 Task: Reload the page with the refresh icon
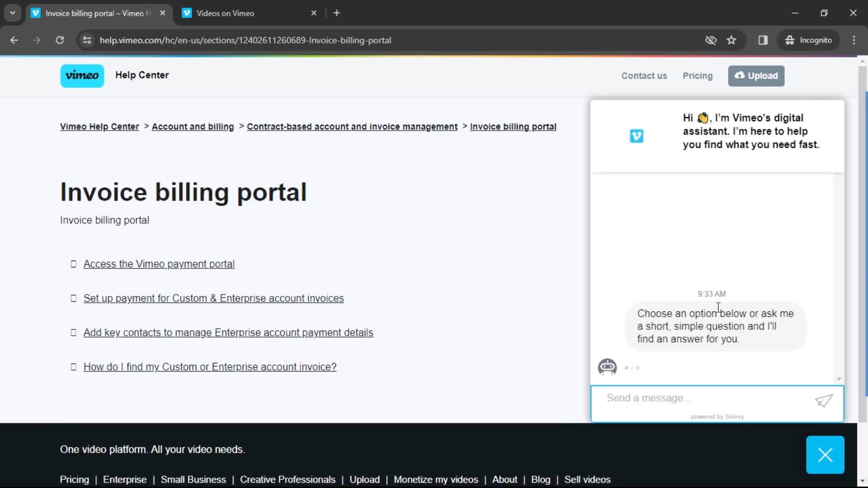point(60,40)
